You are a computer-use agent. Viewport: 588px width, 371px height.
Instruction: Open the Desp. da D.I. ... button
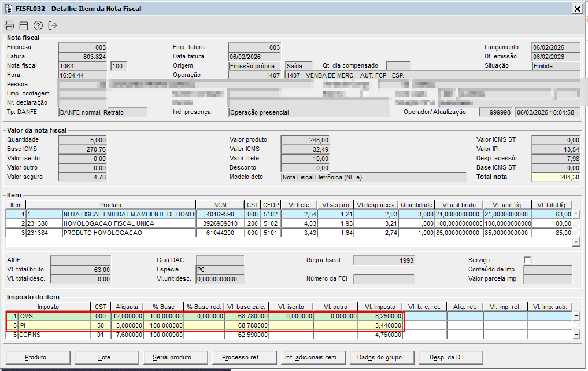click(450, 358)
